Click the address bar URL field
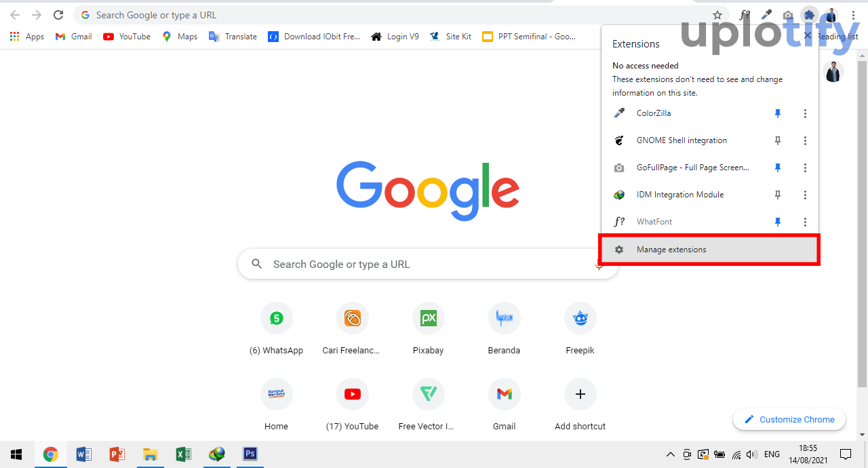Image resolution: width=868 pixels, height=468 pixels. point(400,15)
